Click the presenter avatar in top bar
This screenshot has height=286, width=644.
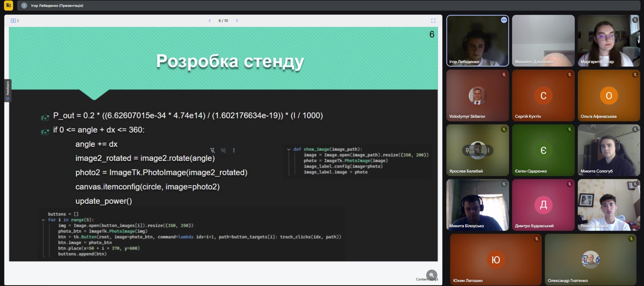24,6
